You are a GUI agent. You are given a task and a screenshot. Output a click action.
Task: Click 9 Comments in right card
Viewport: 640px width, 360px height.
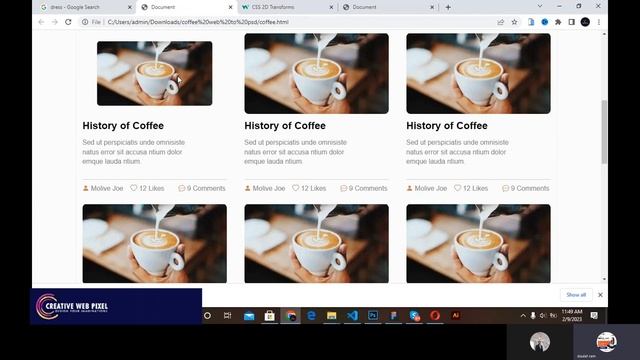tap(530, 188)
